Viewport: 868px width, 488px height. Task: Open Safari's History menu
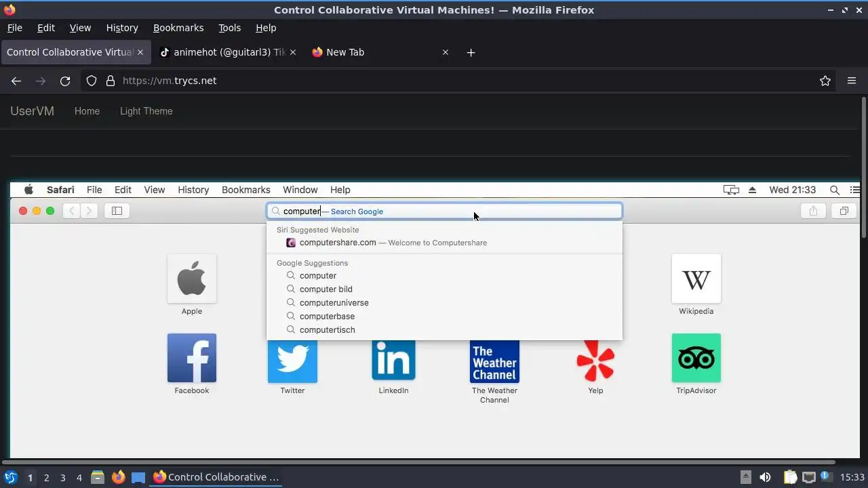pos(193,190)
